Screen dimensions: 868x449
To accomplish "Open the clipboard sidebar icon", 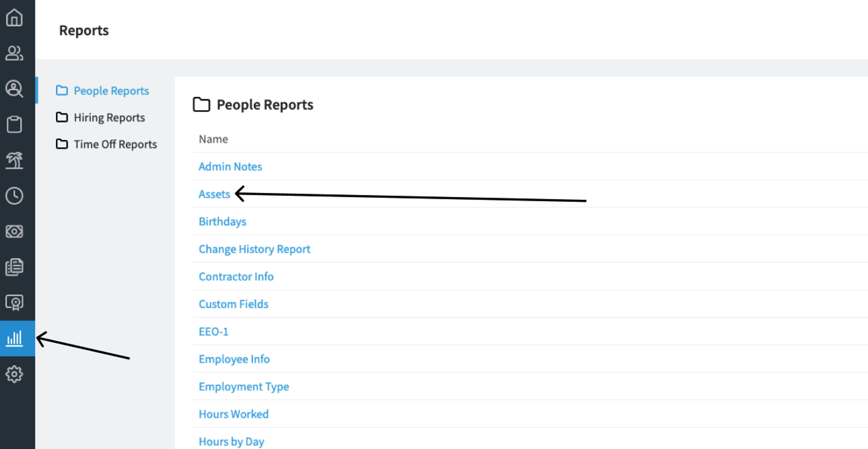I will (14, 124).
